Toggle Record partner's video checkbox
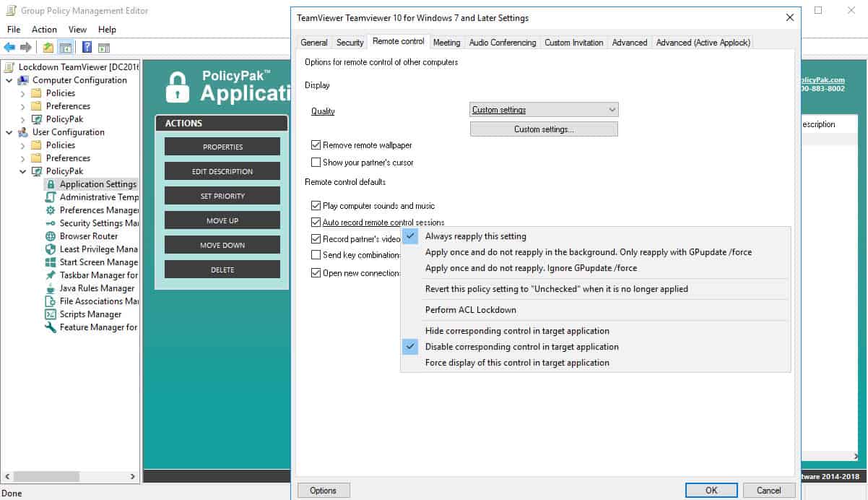868x500 pixels. (316, 239)
